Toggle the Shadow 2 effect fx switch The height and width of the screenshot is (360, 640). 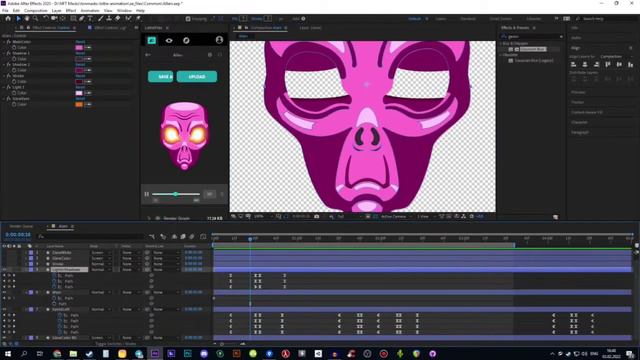click(9, 64)
